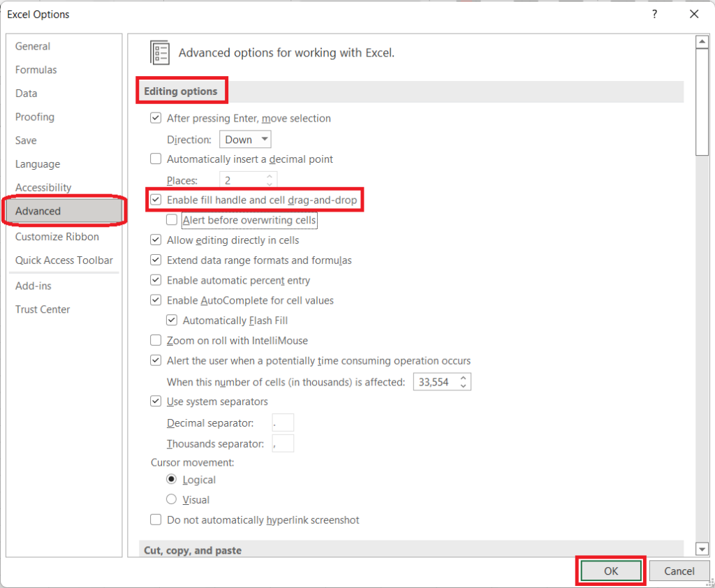
Task: Uncheck "Automatically Flash Fill"
Action: click(171, 320)
